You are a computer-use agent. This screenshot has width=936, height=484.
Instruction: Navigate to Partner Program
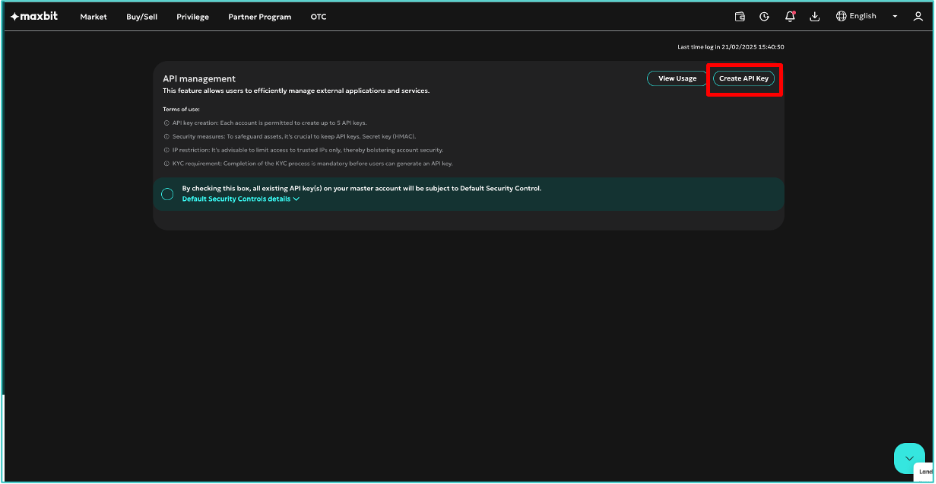(x=259, y=17)
